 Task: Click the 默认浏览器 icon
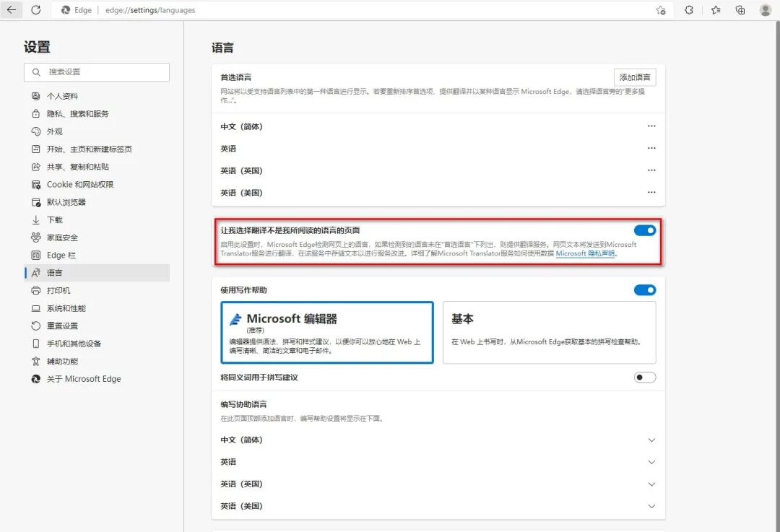(x=36, y=202)
